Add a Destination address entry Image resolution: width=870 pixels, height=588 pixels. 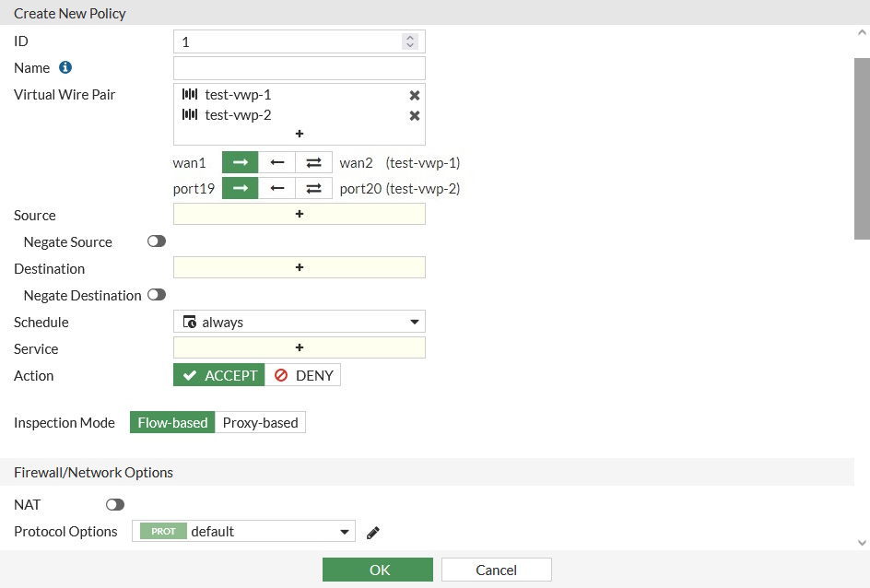(299, 267)
